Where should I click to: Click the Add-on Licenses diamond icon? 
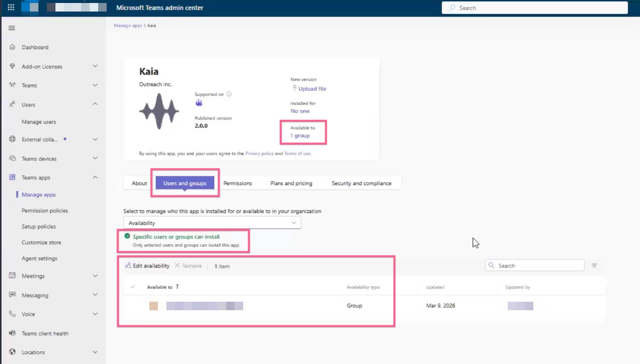click(x=12, y=66)
